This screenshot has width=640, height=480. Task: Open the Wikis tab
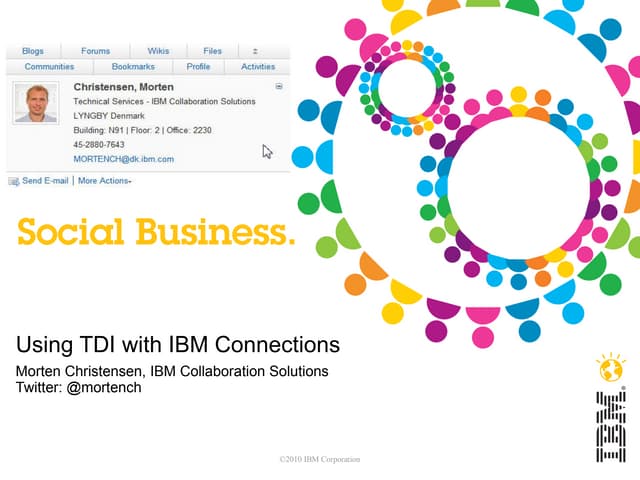pos(159,51)
